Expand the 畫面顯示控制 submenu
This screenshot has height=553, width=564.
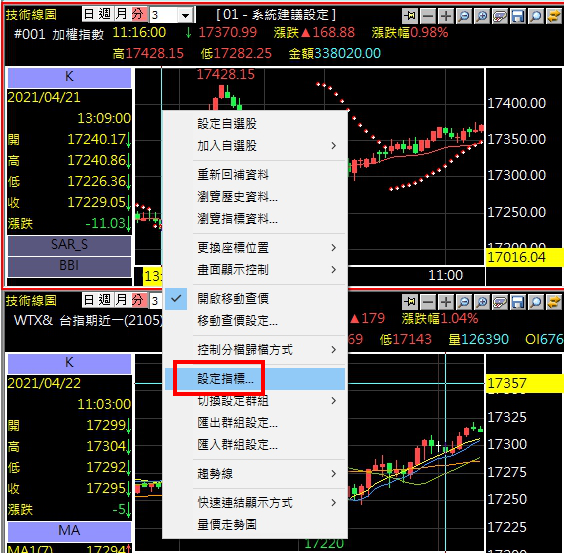pos(255,269)
